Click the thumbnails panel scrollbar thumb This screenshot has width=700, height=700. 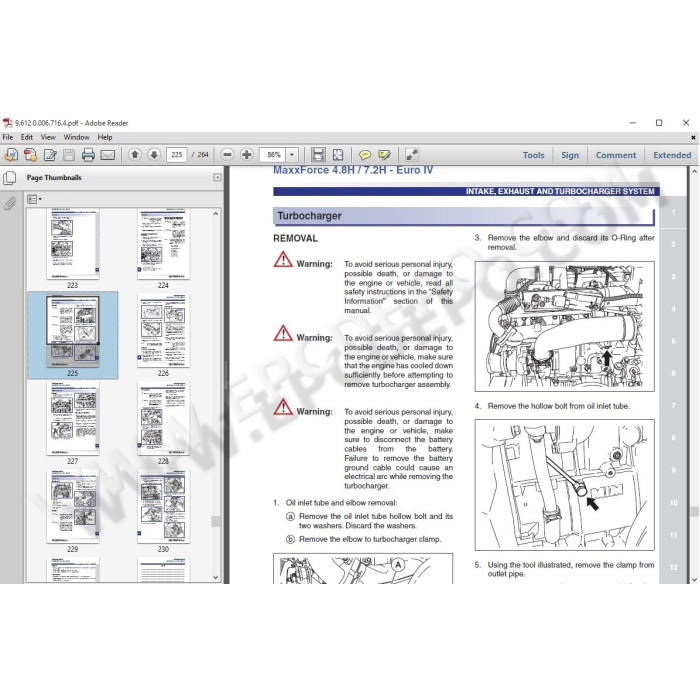tap(216, 521)
